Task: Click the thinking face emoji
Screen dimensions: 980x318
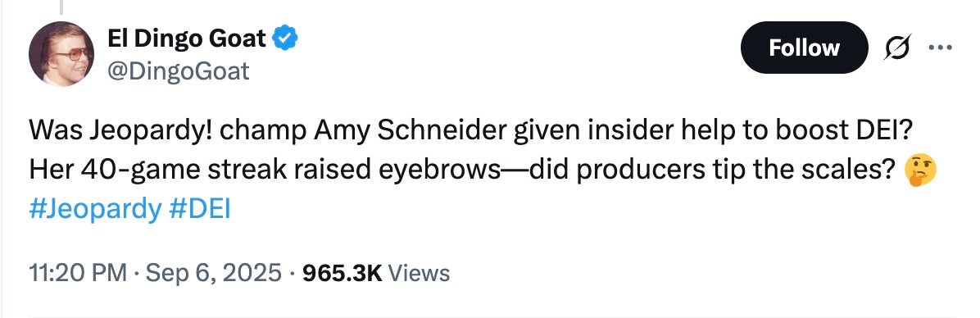Action: [921, 170]
